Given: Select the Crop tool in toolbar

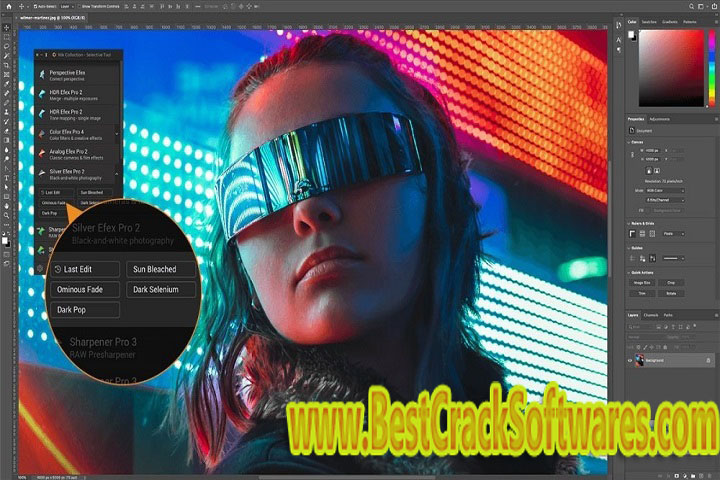Looking at the screenshot, I should [x=6, y=65].
